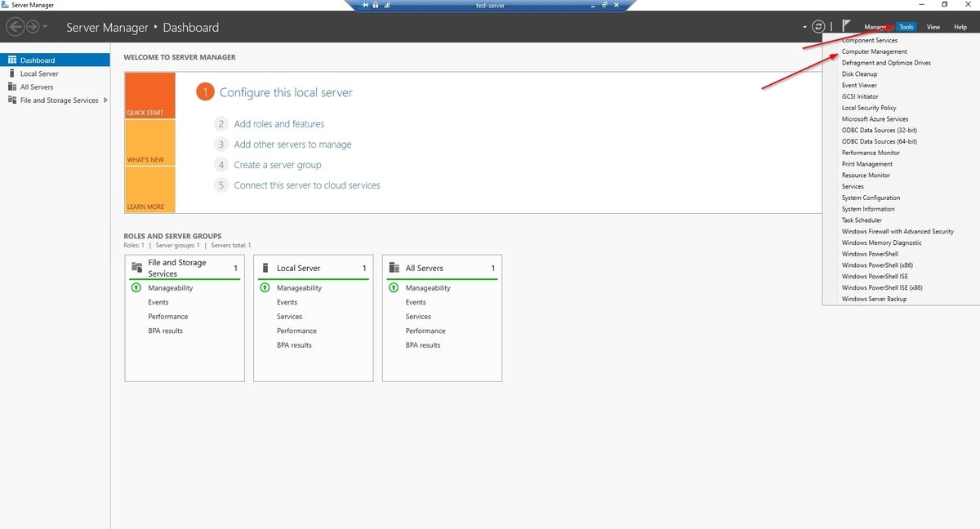Open the Manage menu
This screenshot has height=529, width=980.
point(875,27)
